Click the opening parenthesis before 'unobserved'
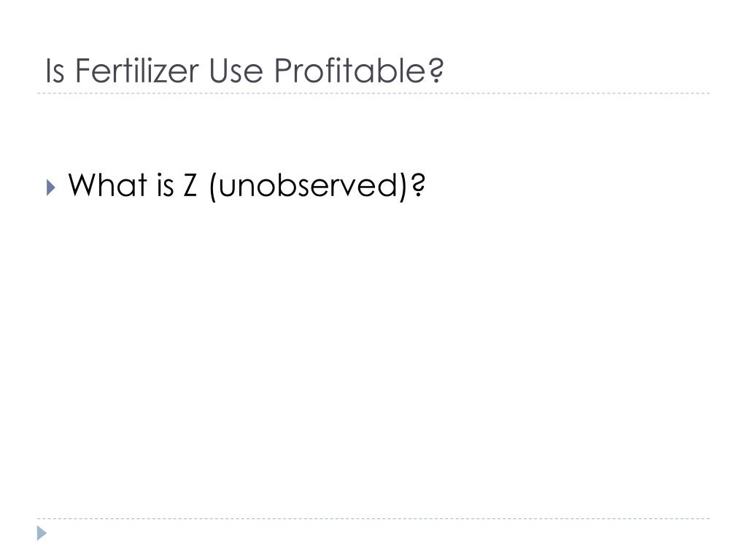This screenshot has height=560, width=747. (213, 186)
